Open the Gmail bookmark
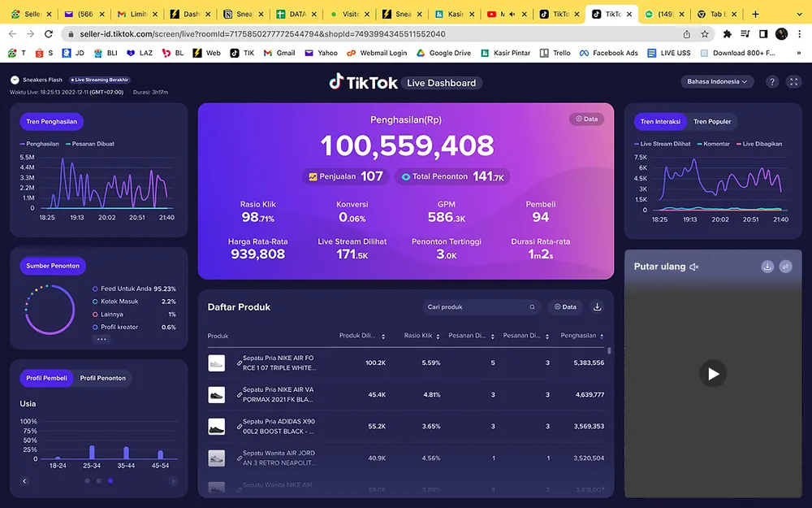This screenshot has width=812, height=508. [279, 53]
